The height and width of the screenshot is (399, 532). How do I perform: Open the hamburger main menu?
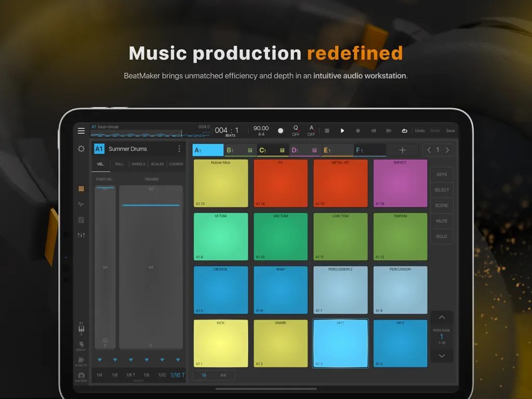pos(81,130)
